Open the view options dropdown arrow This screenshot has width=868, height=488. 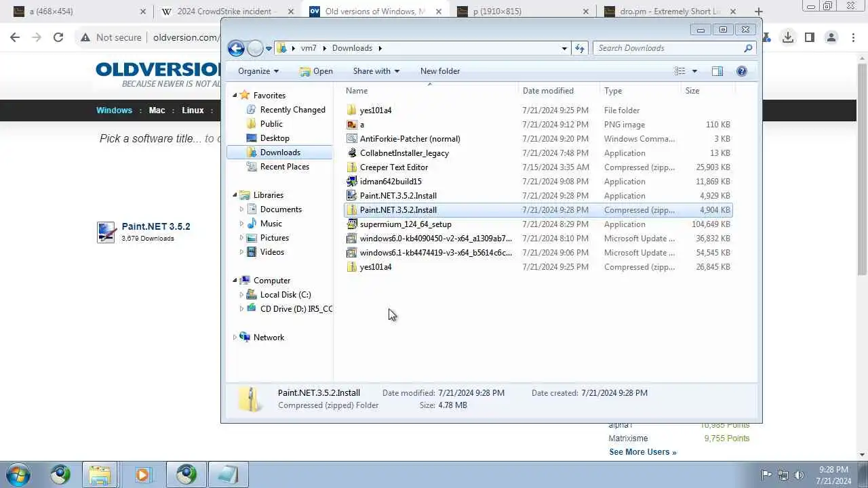coord(694,71)
